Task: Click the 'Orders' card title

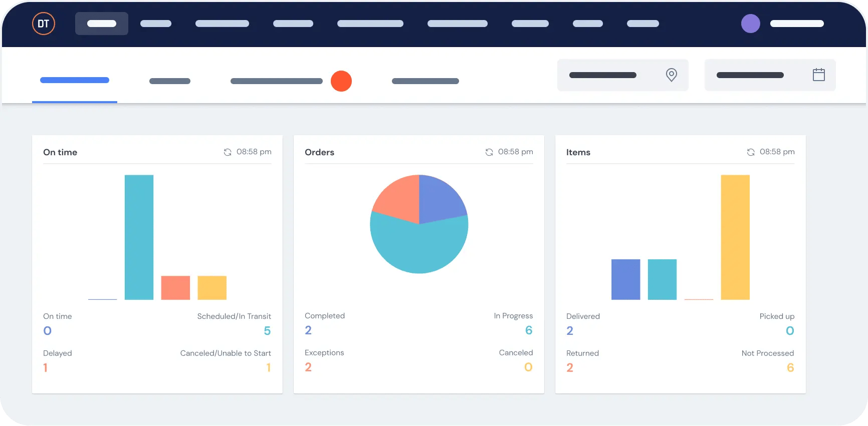Action: pos(319,152)
